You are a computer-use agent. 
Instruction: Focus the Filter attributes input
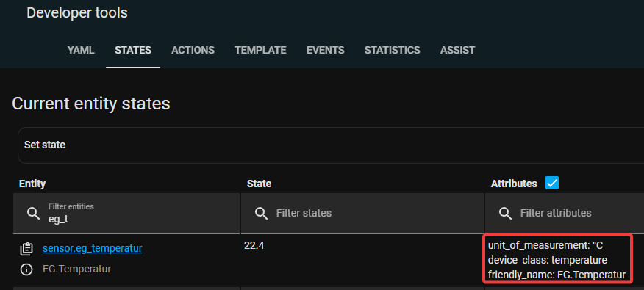point(565,214)
